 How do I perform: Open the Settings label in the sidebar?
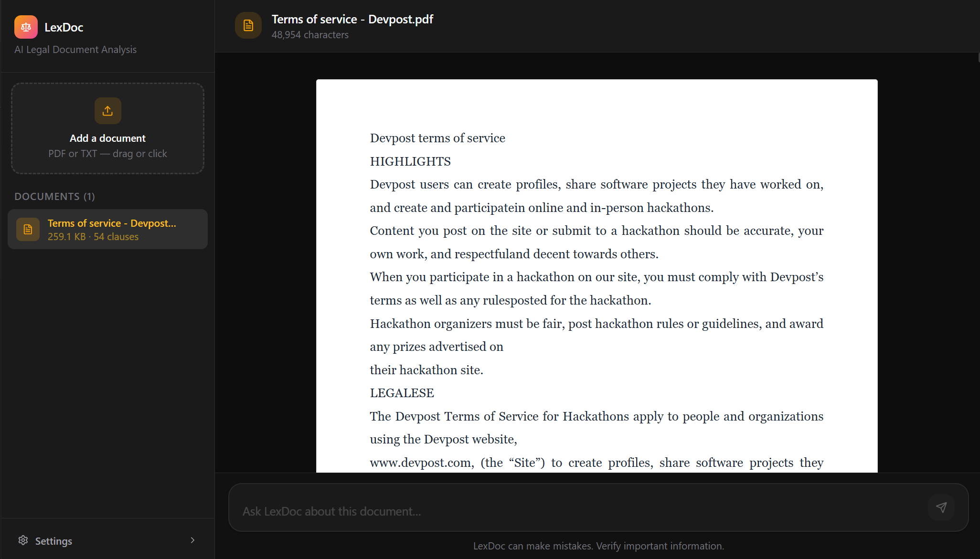click(x=53, y=541)
